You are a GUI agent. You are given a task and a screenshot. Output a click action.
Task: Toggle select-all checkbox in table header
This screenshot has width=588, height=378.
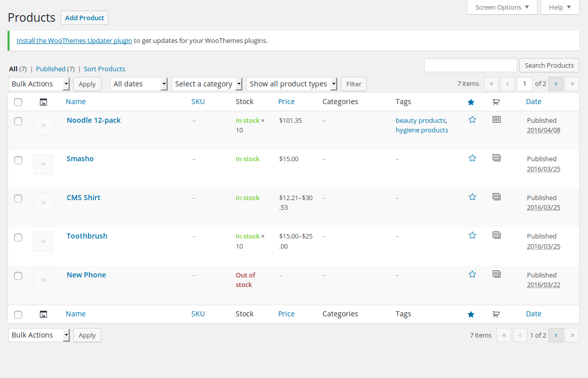[18, 102]
